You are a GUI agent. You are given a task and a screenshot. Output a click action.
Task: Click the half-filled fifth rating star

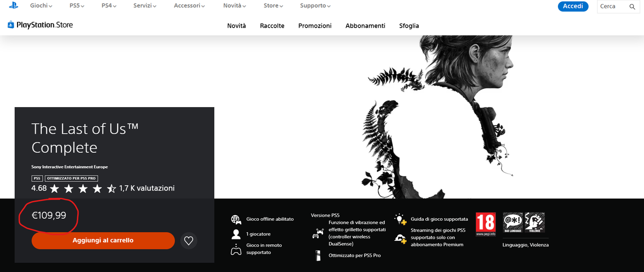[x=111, y=189]
